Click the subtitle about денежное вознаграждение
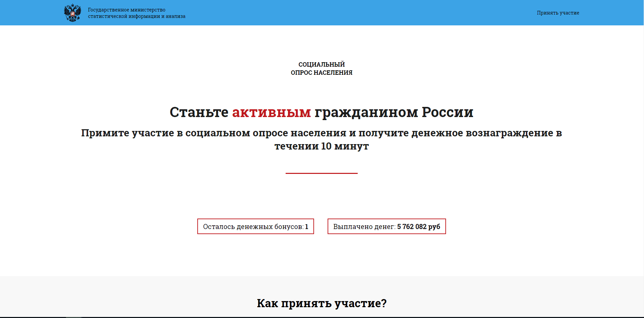This screenshot has width=644, height=318. [321, 139]
